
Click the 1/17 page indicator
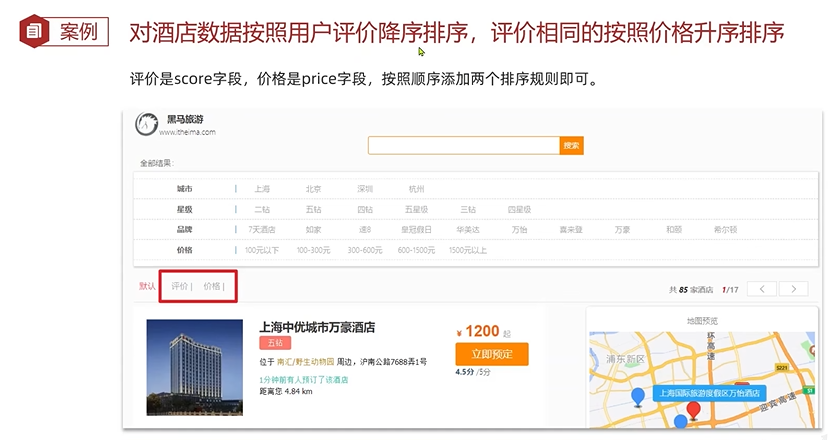(x=730, y=290)
